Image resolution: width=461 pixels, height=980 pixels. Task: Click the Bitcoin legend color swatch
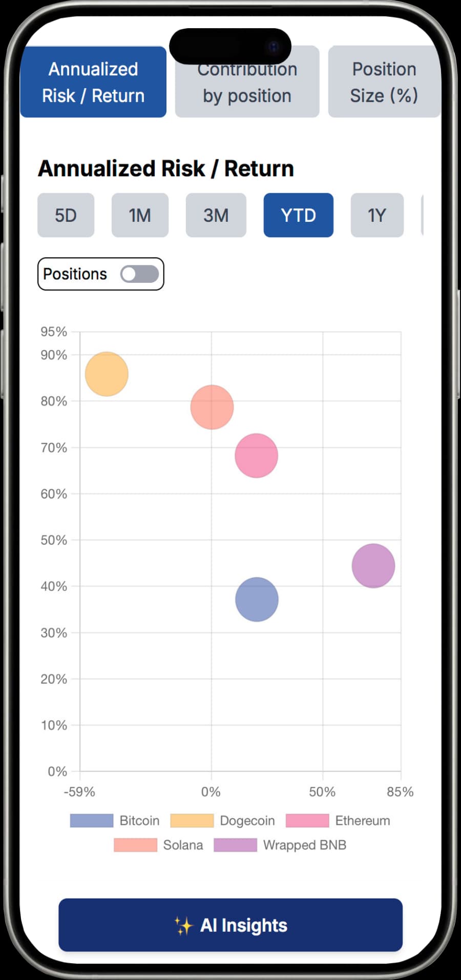click(91, 821)
